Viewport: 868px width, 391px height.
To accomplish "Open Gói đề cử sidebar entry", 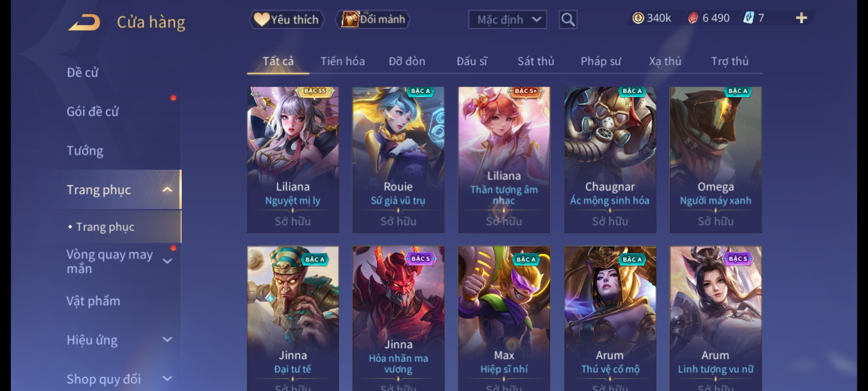I will coord(93,112).
